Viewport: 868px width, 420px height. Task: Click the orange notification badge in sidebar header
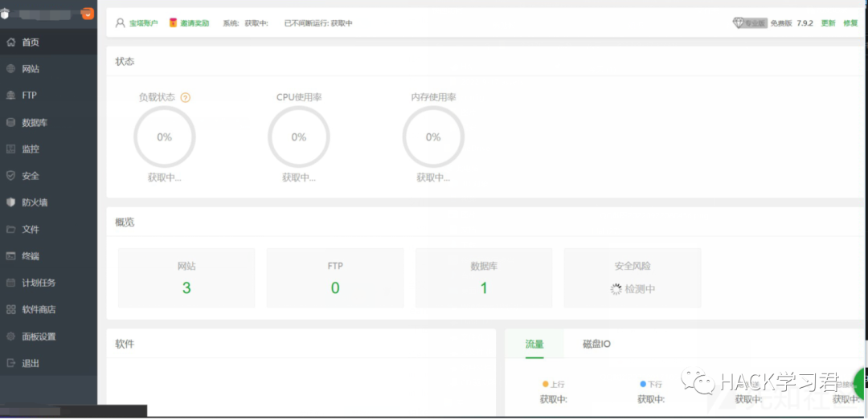pos(88,14)
